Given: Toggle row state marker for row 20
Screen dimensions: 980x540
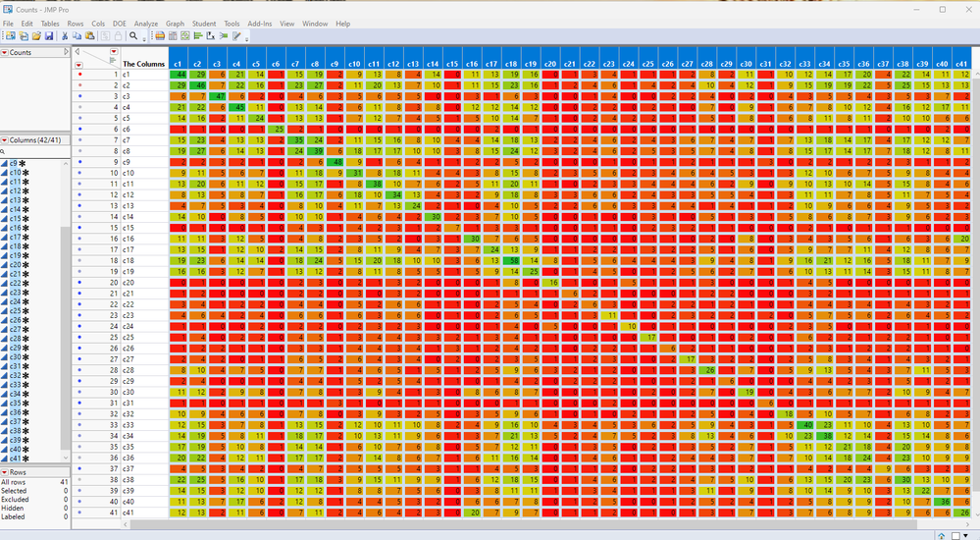Looking at the screenshot, I should coord(79,282).
